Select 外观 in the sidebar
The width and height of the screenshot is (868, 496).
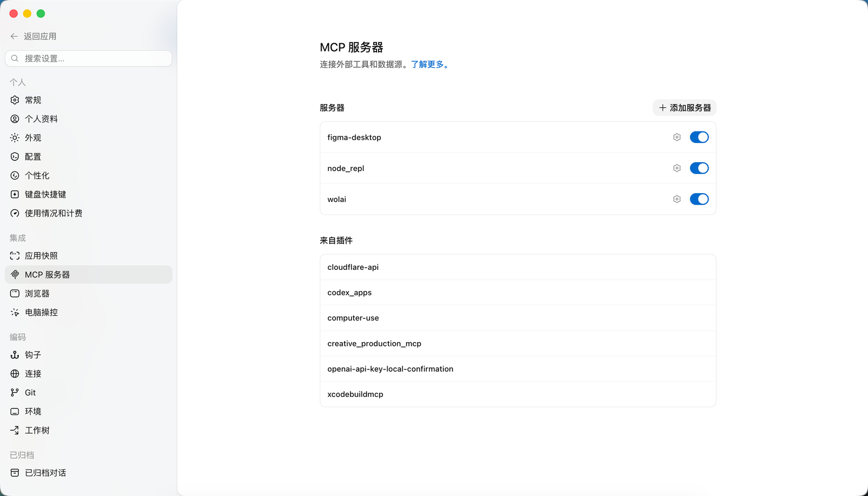[88, 138]
